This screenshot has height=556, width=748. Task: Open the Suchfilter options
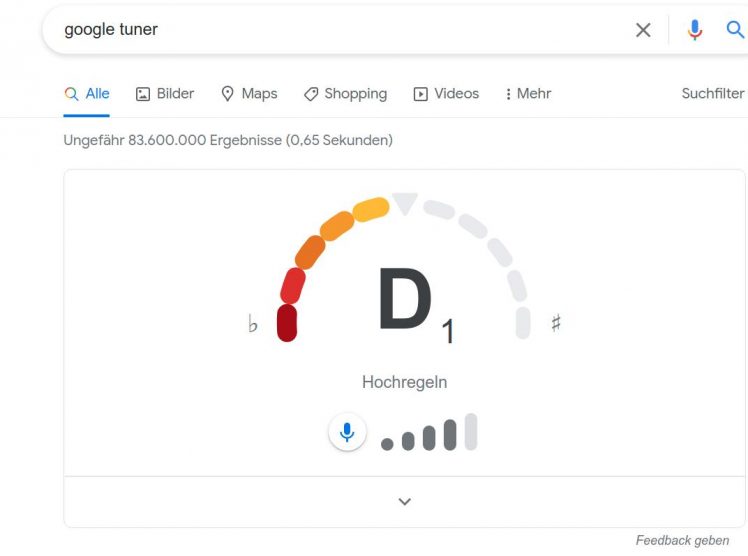pyautogui.click(x=713, y=93)
